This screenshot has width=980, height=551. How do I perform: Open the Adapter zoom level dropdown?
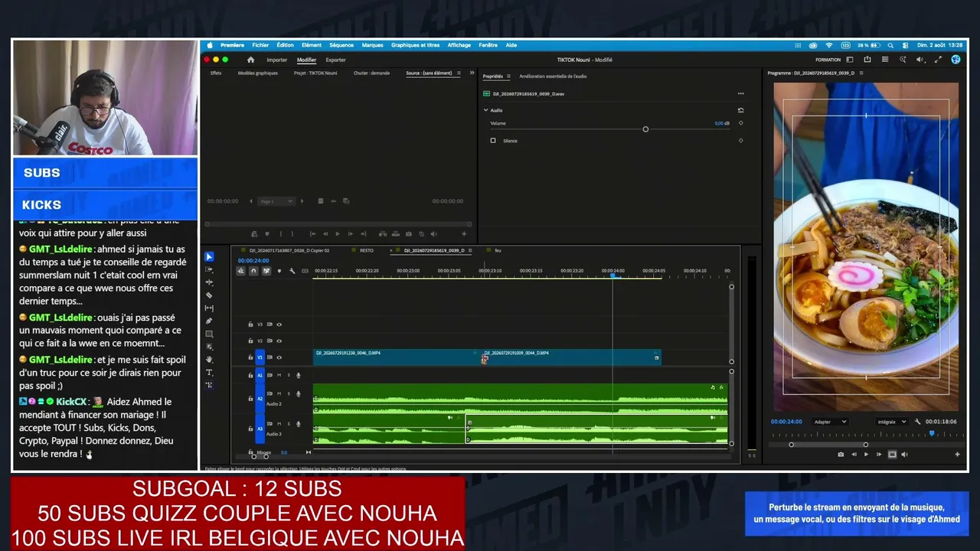[830, 422]
